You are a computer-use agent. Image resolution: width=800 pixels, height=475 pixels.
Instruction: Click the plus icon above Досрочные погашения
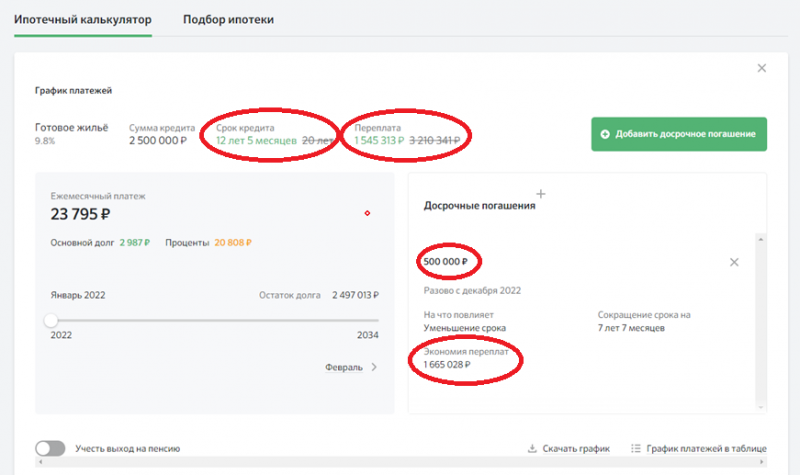[541, 193]
